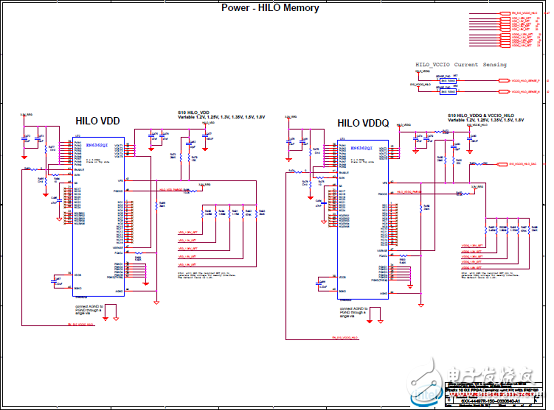Viewport: 554px width, 410px height.
Task: Click the AGND-PGND ground symbols under HILO VDD
Action: point(111,313)
